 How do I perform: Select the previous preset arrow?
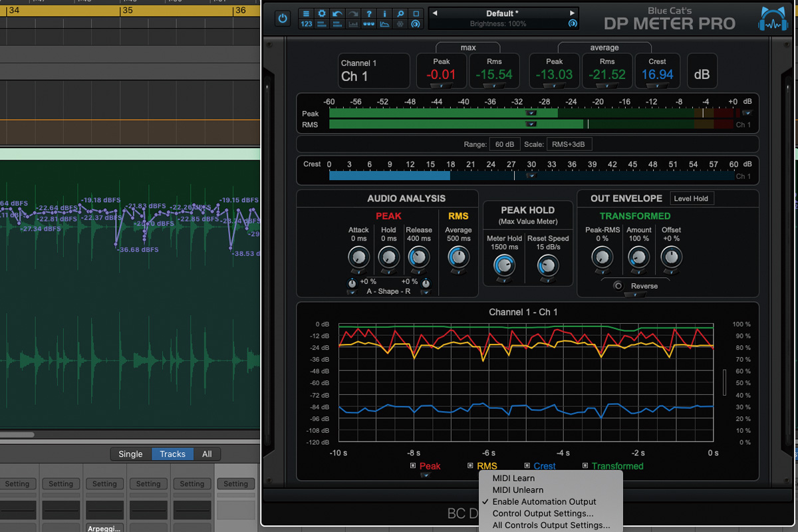[x=434, y=13]
